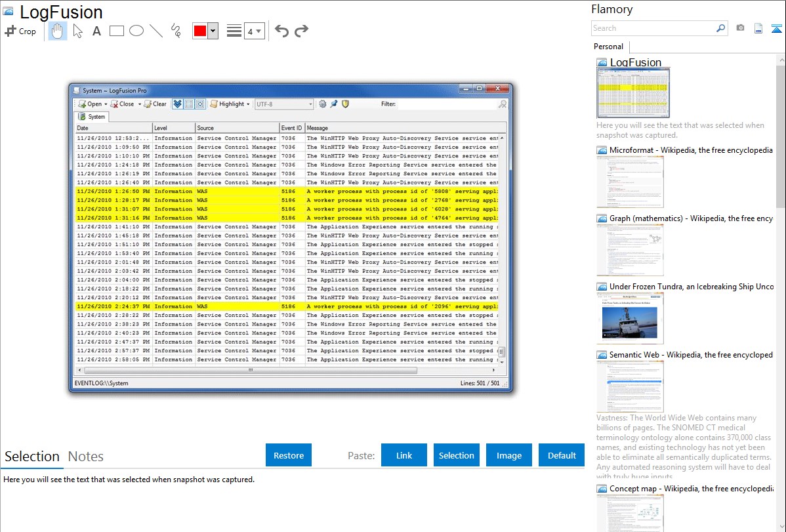Choose the arrow pointer selection tool

77,31
